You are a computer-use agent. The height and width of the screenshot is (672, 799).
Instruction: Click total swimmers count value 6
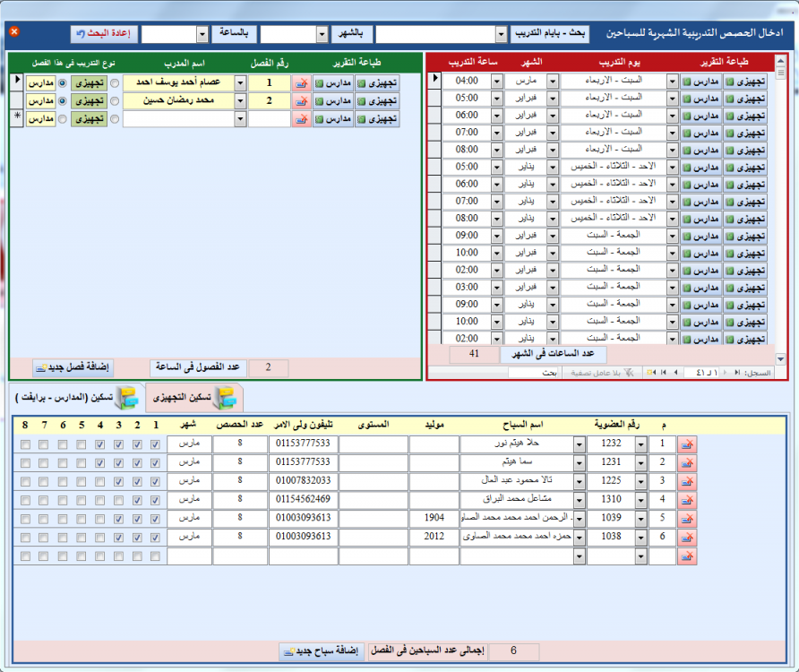tap(513, 651)
